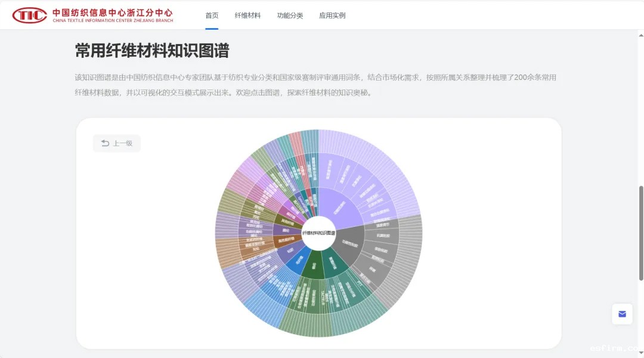Select the indigo 粘胶 inner chart segment
This screenshot has width=644, height=358.
288,252
